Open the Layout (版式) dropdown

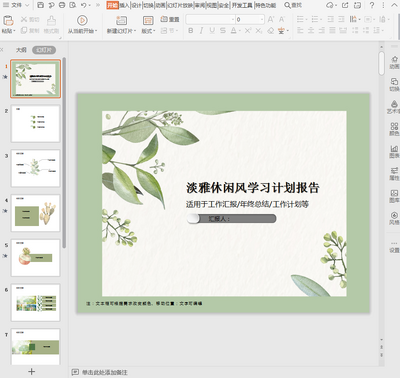coord(148,31)
